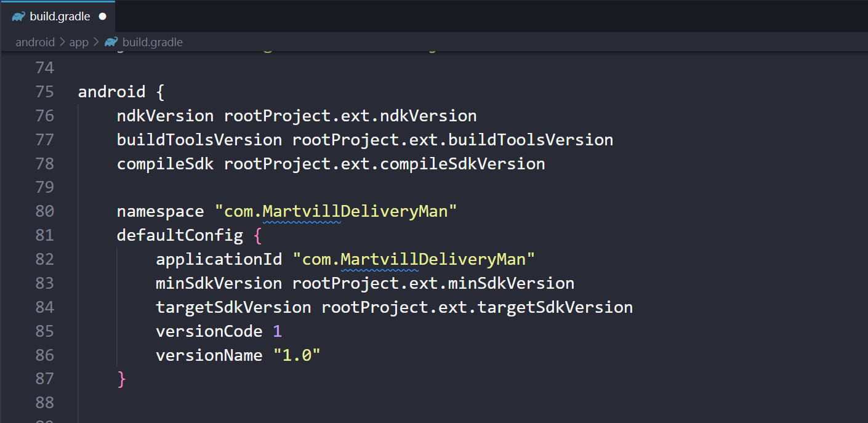868x423 pixels.
Task: Click line number 75 in the gutter
Action: 44,92
